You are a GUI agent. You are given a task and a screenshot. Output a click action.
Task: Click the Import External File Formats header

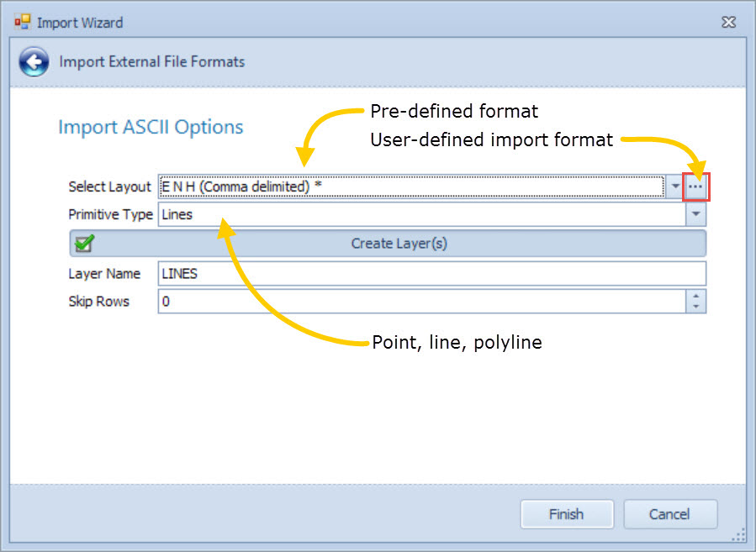click(x=151, y=61)
